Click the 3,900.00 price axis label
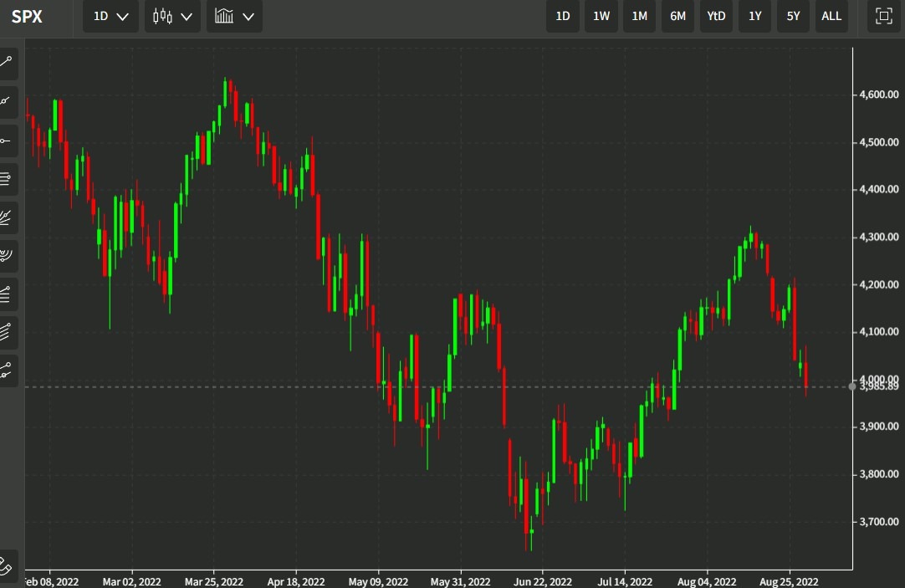This screenshot has width=905, height=588. tap(879, 427)
